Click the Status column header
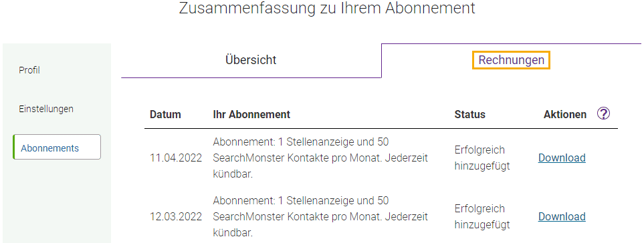The height and width of the screenshot is (243, 644). pyautogui.click(x=470, y=114)
